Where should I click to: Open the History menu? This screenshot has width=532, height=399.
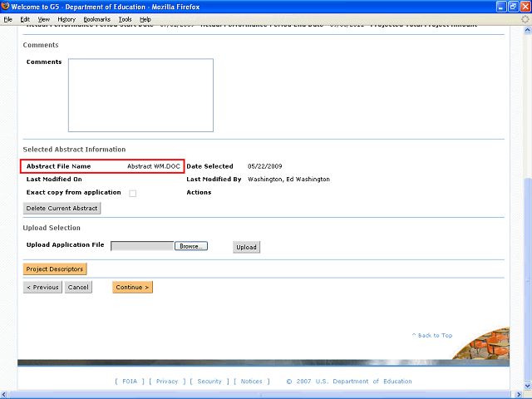point(66,19)
